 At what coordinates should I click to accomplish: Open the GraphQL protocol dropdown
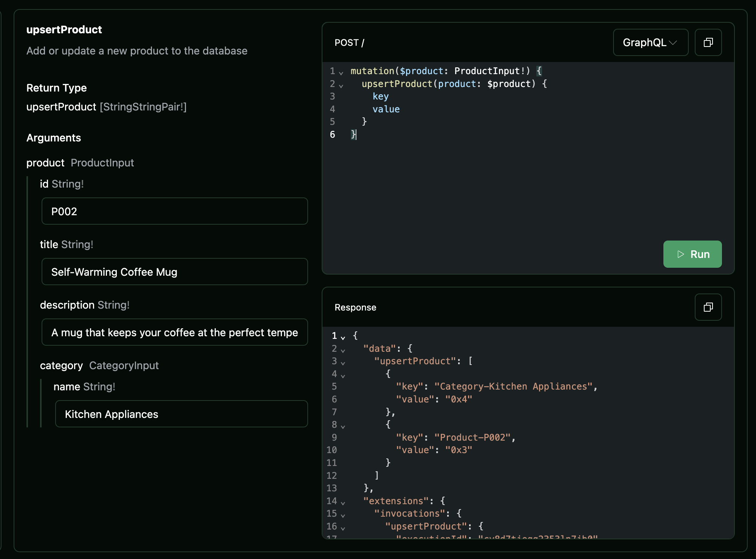click(650, 42)
